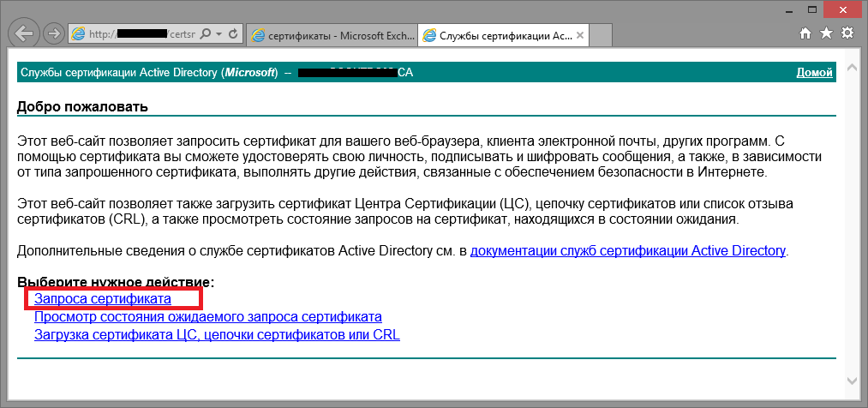Click 'Загрузка сертификата ЦС, цепочки сертификатов или CRL'

pyautogui.click(x=217, y=334)
